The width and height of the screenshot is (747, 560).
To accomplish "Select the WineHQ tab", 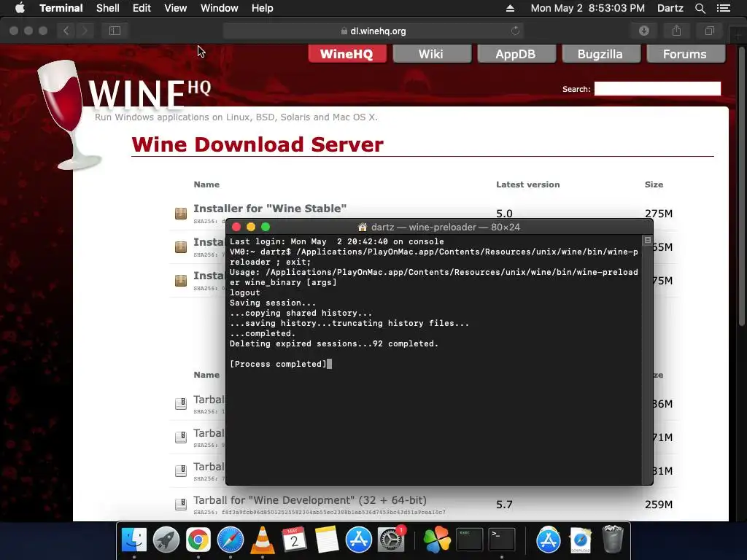I will pos(347,54).
